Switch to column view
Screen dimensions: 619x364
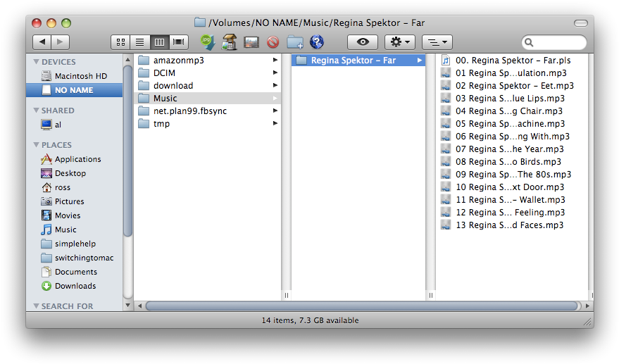pos(159,42)
